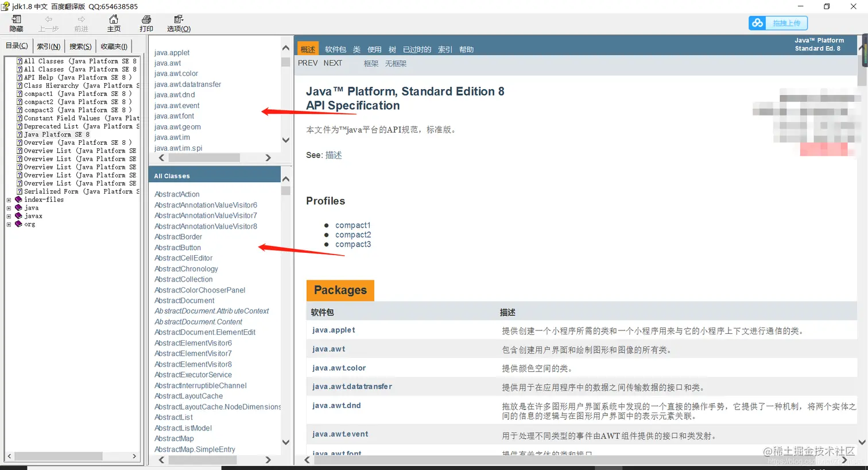Switch to the 搜索(S) search tab
This screenshot has height=470, width=868.
coord(80,47)
